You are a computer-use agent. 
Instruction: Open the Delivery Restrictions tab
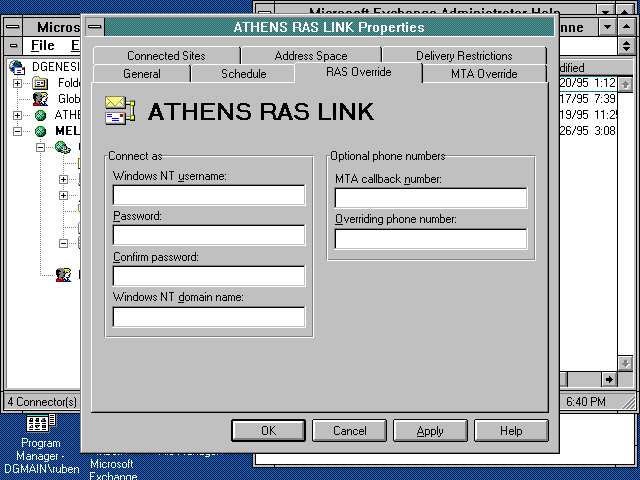click(x=464, y=56)
